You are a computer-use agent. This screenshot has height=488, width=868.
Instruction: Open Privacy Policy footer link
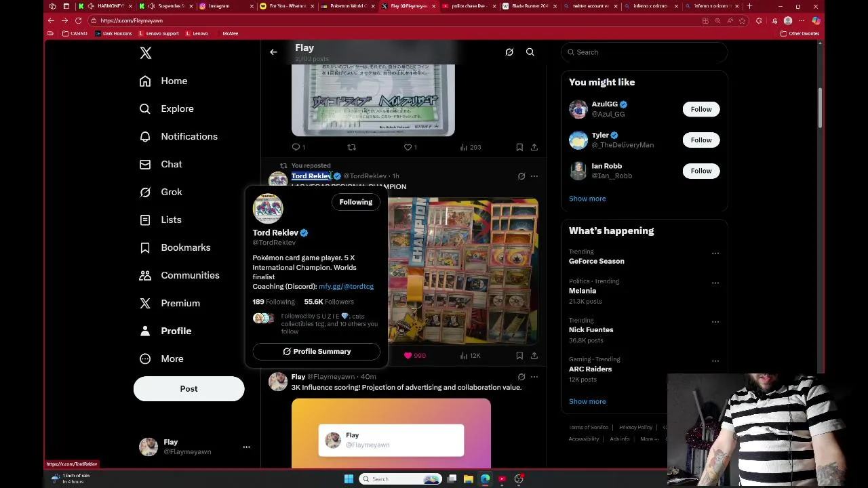pyautogui.click(x=635, y=427)
